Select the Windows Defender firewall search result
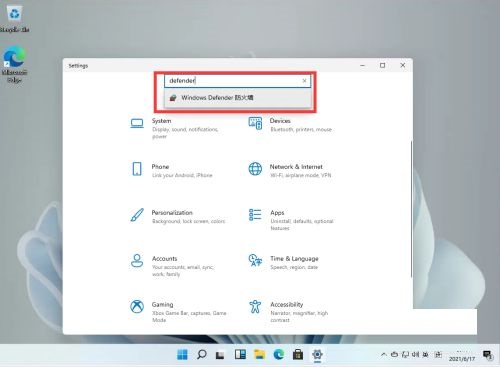The height and width of the screenshot is (367, 500). click(238, 98)
